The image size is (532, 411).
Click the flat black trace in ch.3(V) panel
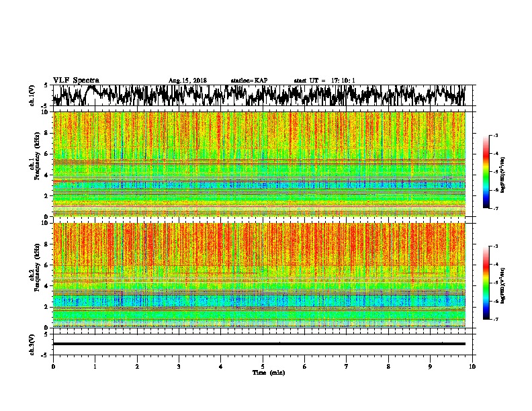(x=259, y=344)
